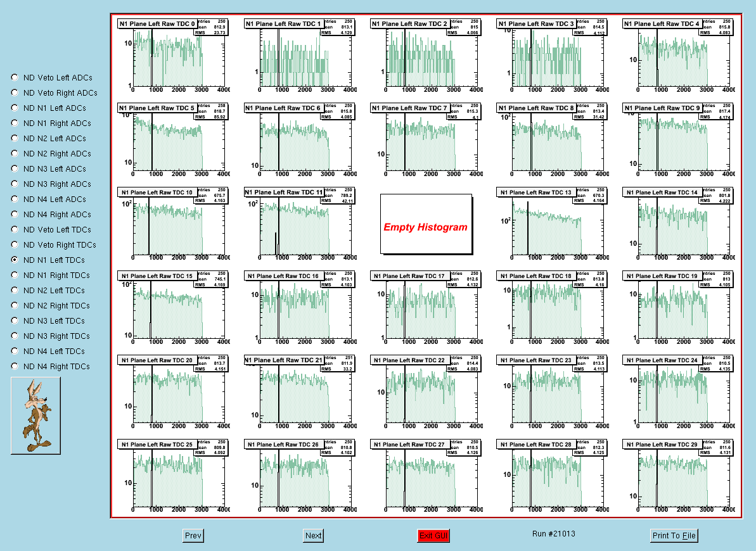The height and width of the screenshot is (551, 756).
Task: Open the N1 Plane Left Raw TDC 8 histogram
Action: [x=553, y=140]
